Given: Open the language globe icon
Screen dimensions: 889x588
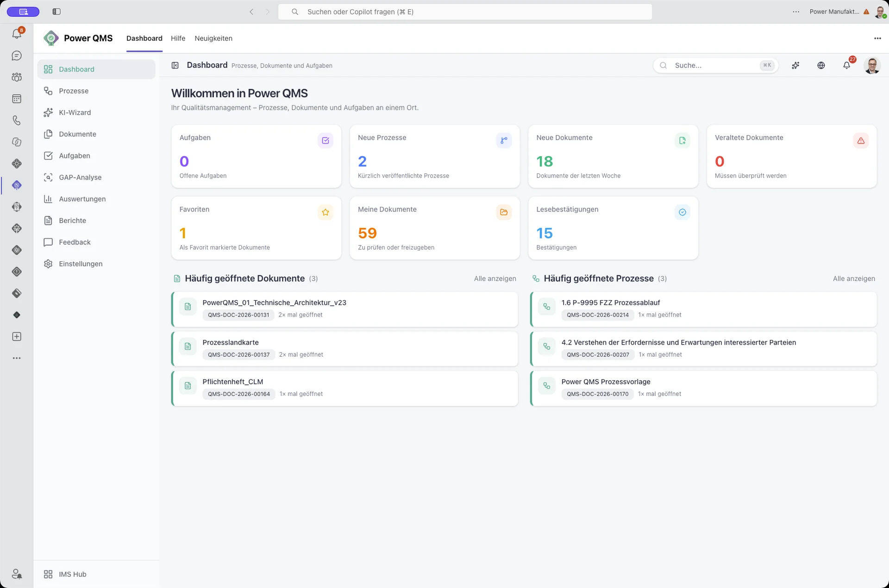Looking at the screenshot, I should 821,65.
